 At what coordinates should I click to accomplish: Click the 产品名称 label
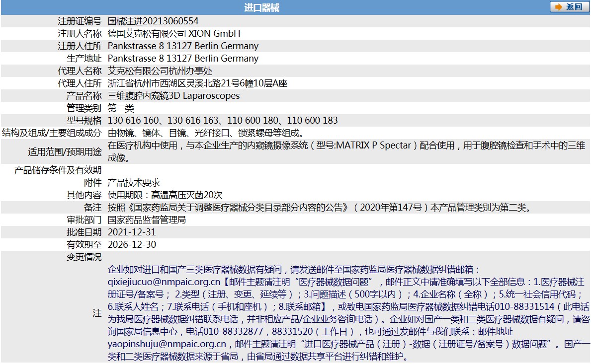[x=84, y=96]
